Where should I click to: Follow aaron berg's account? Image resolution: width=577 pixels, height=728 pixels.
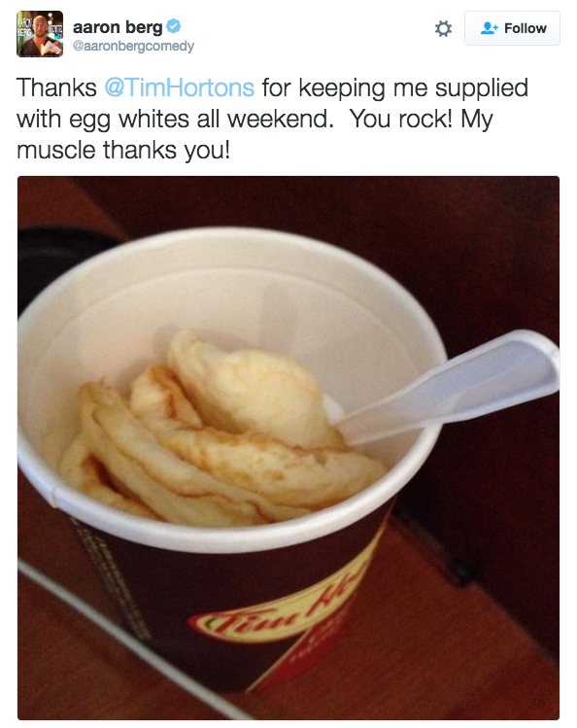[x=512, y=28]
